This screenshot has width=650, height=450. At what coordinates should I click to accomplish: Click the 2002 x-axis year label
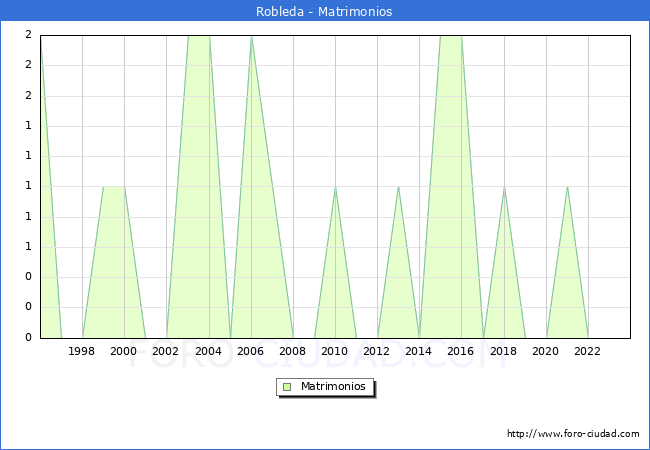(x=166, y=351)
